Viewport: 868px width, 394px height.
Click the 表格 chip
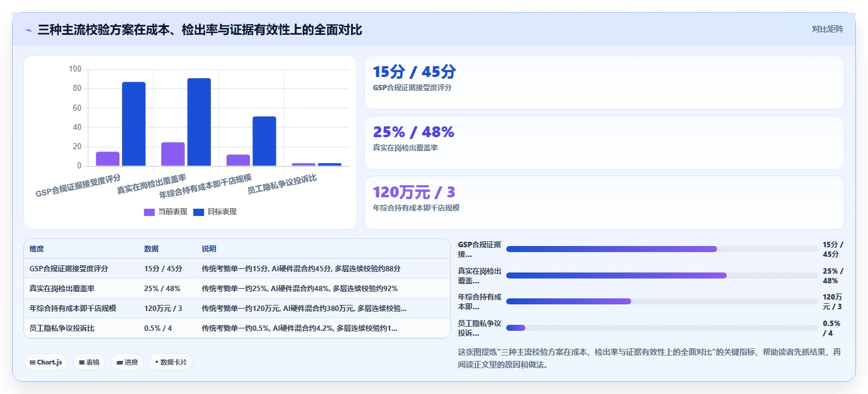(89, 362)
